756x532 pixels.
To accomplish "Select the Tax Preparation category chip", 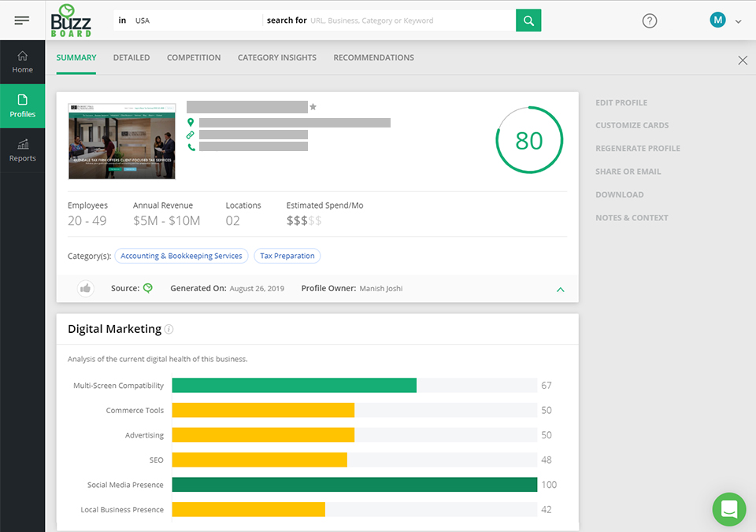I will (287, 256).
